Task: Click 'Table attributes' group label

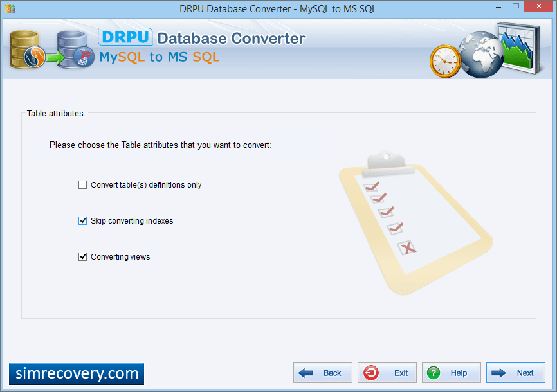Action: 55,114
